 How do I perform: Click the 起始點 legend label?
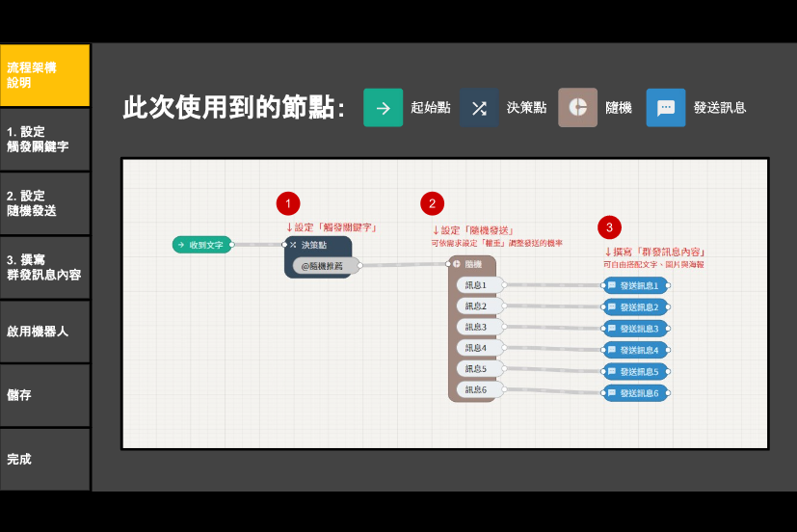[431, 108]
